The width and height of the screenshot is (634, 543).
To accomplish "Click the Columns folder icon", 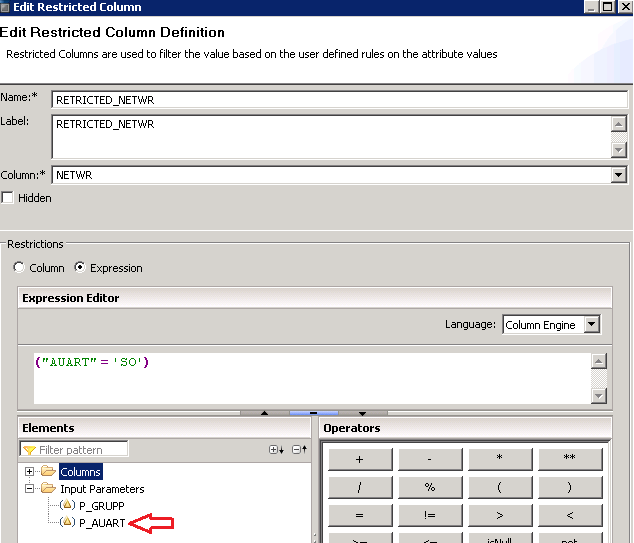I will [49, 471].
